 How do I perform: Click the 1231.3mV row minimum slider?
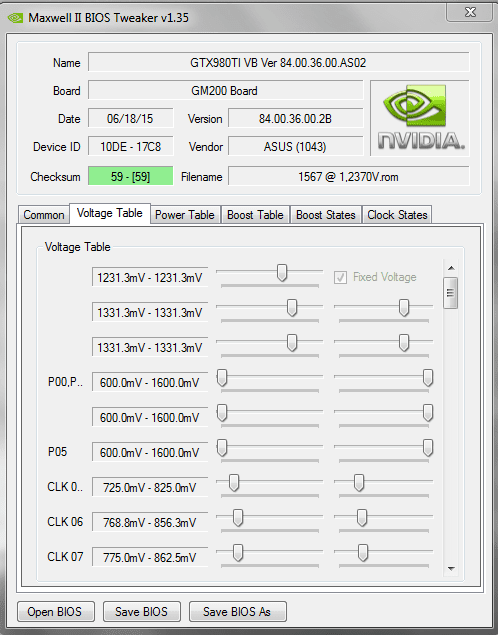(282, 273)
